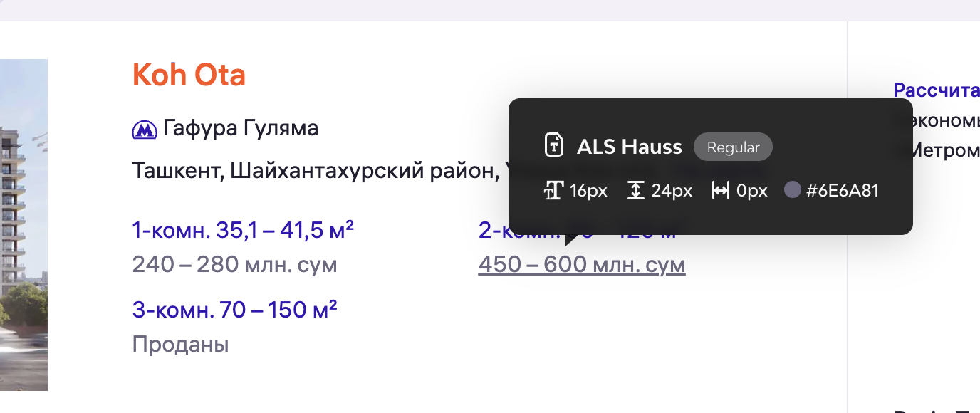980x413 pixels.
Task: Click the underlined 450 – 600 млн. сум price
Action: pyautogui.click(x=581, y=265)
